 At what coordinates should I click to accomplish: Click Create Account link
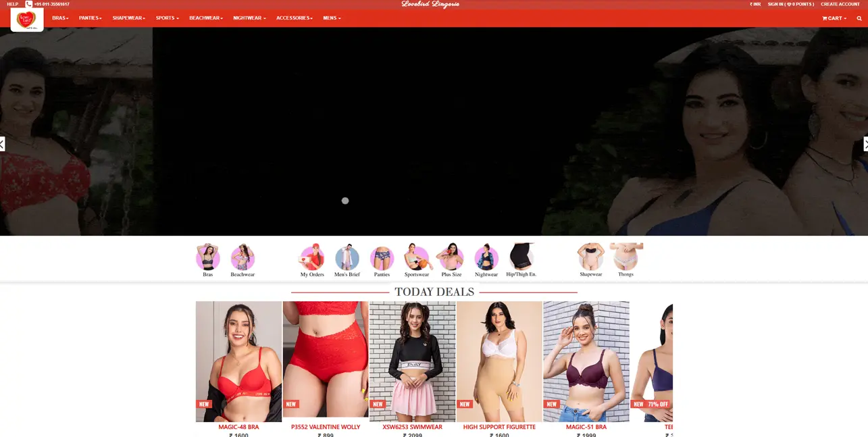pyautogui.click(x=840, y=4)
